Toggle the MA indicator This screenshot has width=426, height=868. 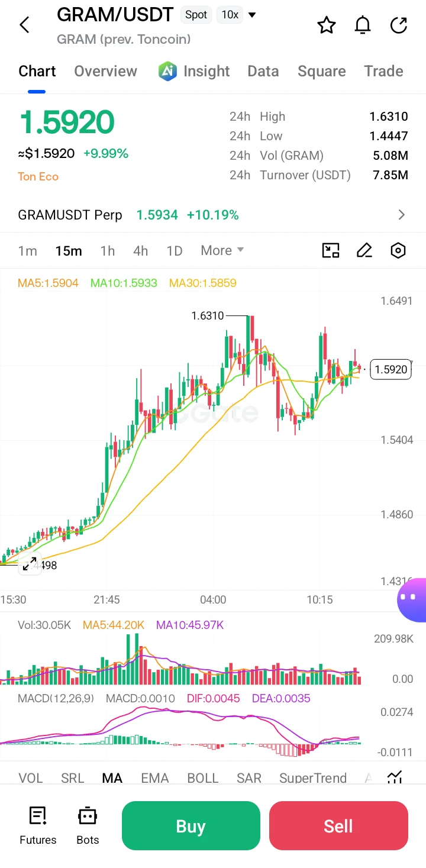(x=112, y=777)
